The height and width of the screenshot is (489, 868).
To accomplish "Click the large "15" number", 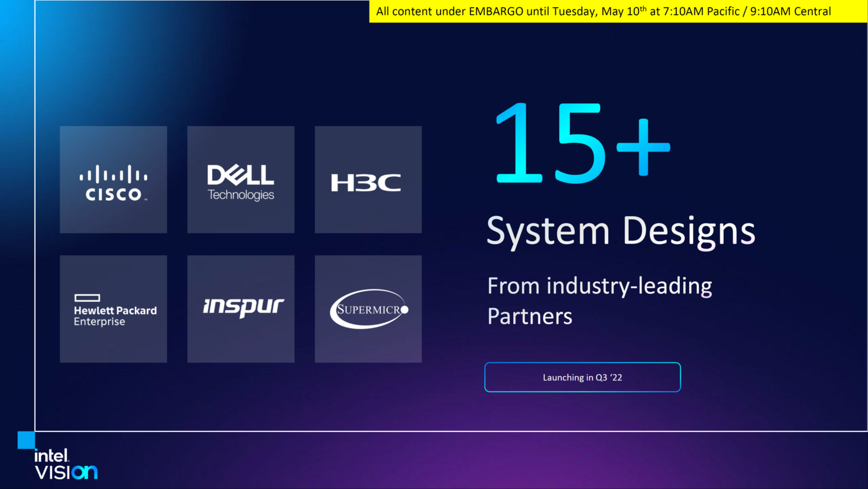I will 550,143.
